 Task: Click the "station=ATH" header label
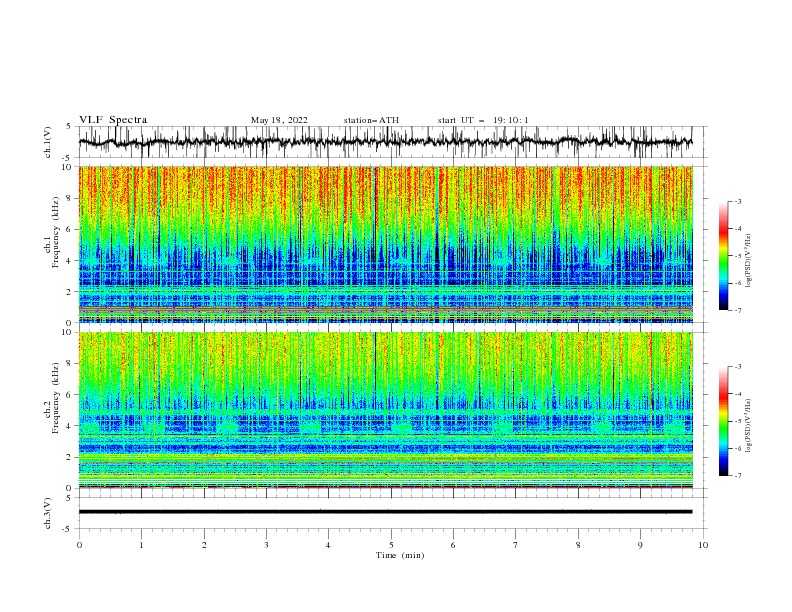371,120
